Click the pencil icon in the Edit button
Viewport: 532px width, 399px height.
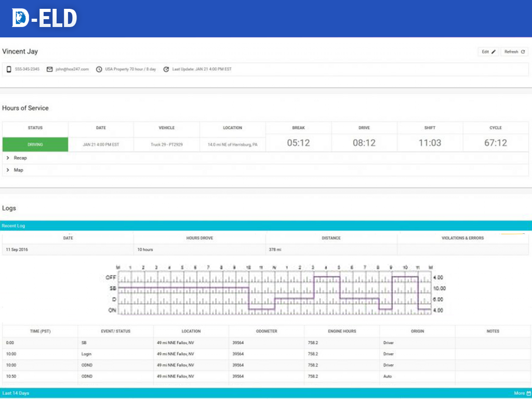tap(494, 52)
